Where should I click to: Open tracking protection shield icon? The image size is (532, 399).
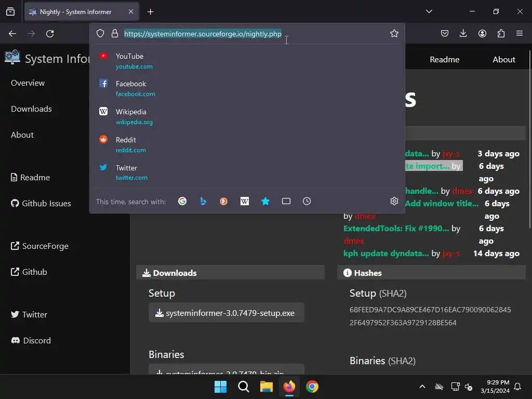(100, 33)
